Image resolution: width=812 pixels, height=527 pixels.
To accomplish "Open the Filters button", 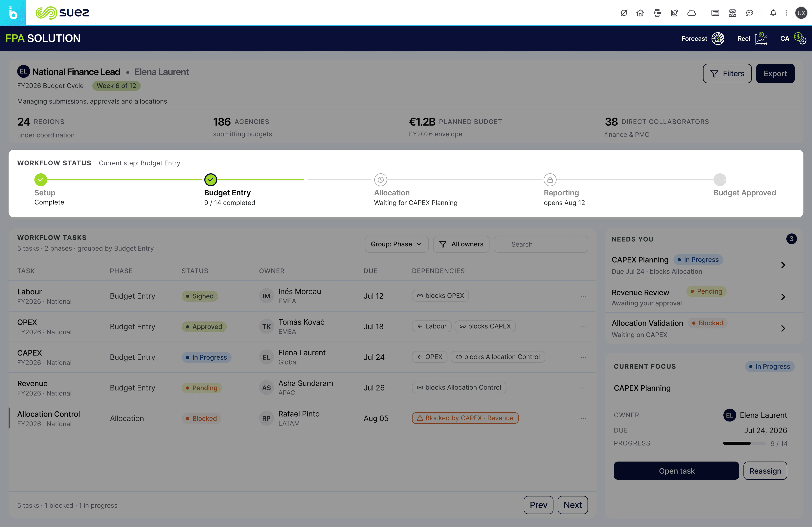I will pos(727,73).
